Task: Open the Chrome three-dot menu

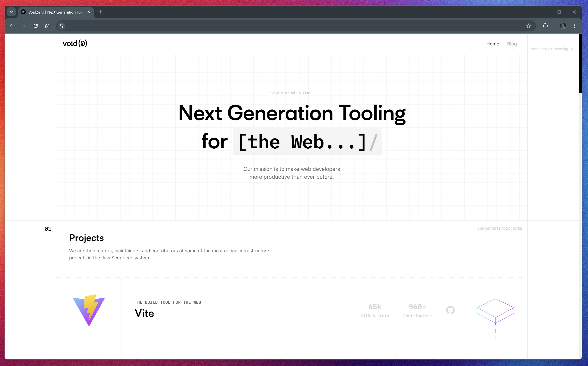Action: tap(574, 26)
